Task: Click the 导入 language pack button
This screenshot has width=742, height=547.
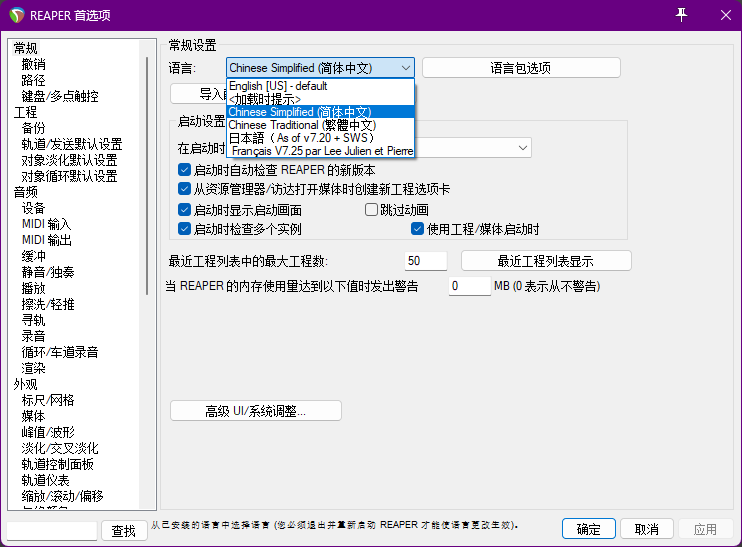Action: tap(198, 94)
